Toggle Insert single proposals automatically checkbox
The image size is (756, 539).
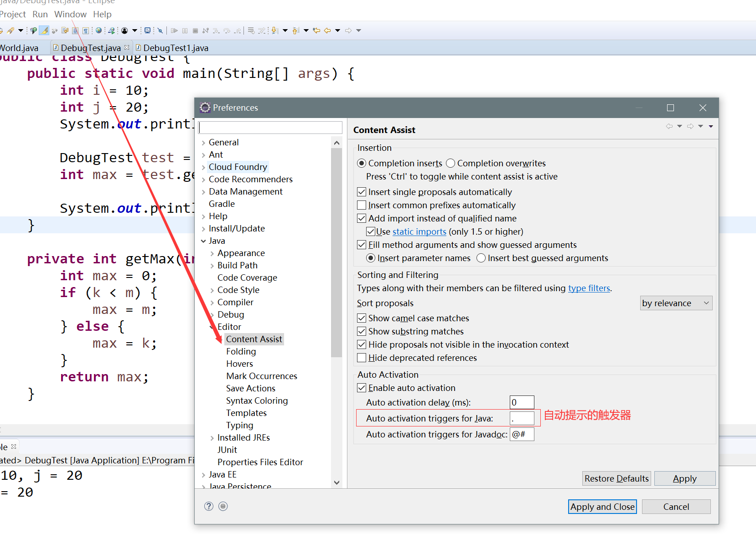[362, 192]
